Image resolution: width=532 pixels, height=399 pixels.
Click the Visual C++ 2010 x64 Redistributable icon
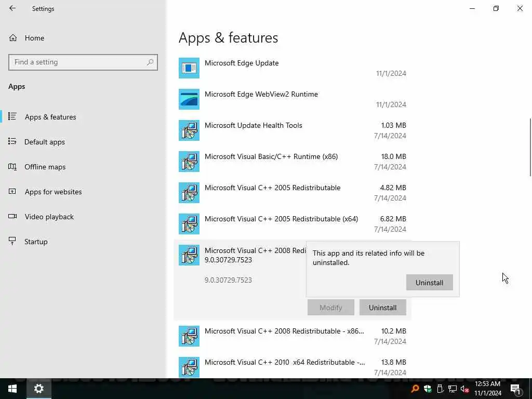[x=189, y=367]
